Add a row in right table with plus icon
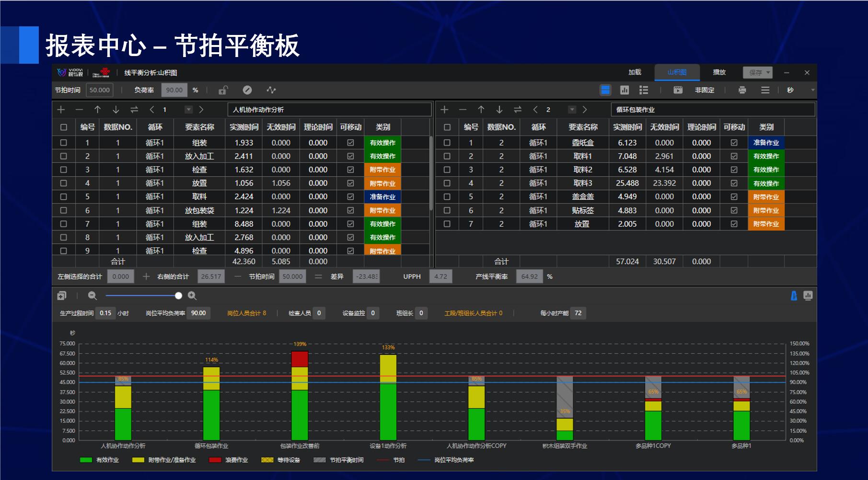 coord(444,110)
